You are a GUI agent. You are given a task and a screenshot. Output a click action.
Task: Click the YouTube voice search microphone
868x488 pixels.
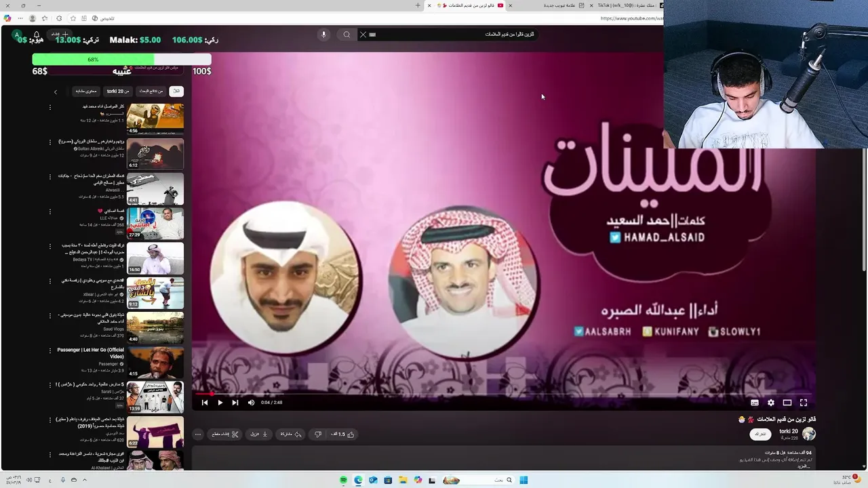point(323,35)
